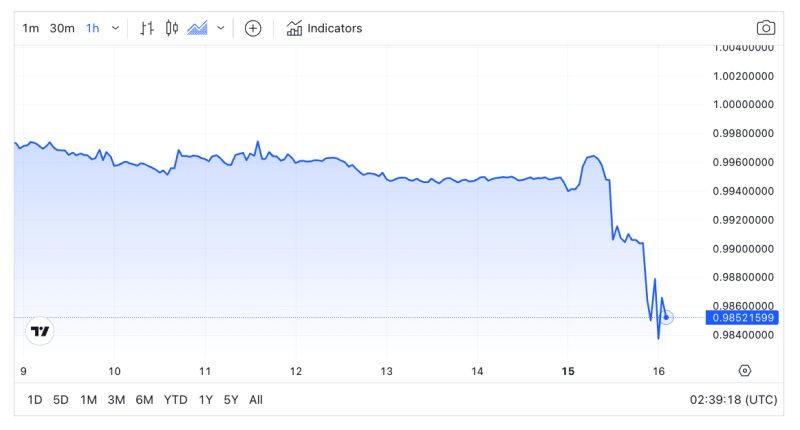The image size is (800, 430).
Task: Click the date 15 on time axis
Action: point(568,371)
